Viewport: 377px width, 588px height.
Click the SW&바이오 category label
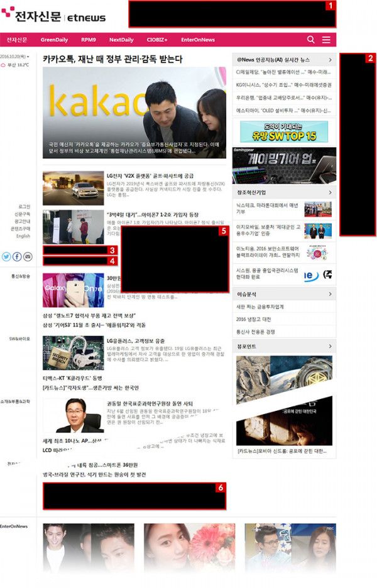point(20,339)
